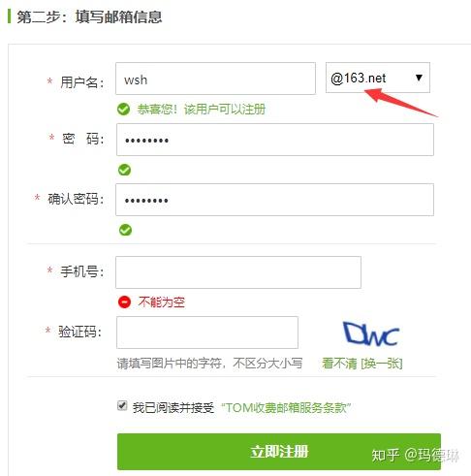
Task: Focus the 确认密码 password field
Action: [274, 200]
